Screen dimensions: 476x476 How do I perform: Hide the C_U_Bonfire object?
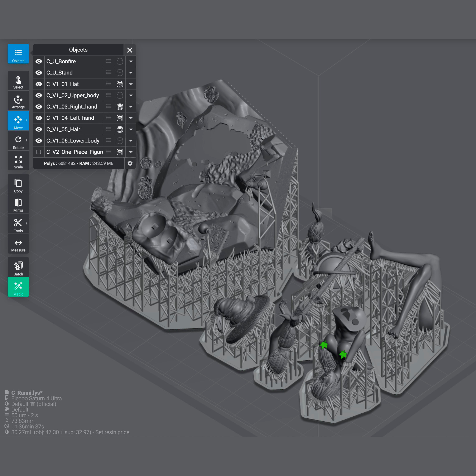(39, 61)
